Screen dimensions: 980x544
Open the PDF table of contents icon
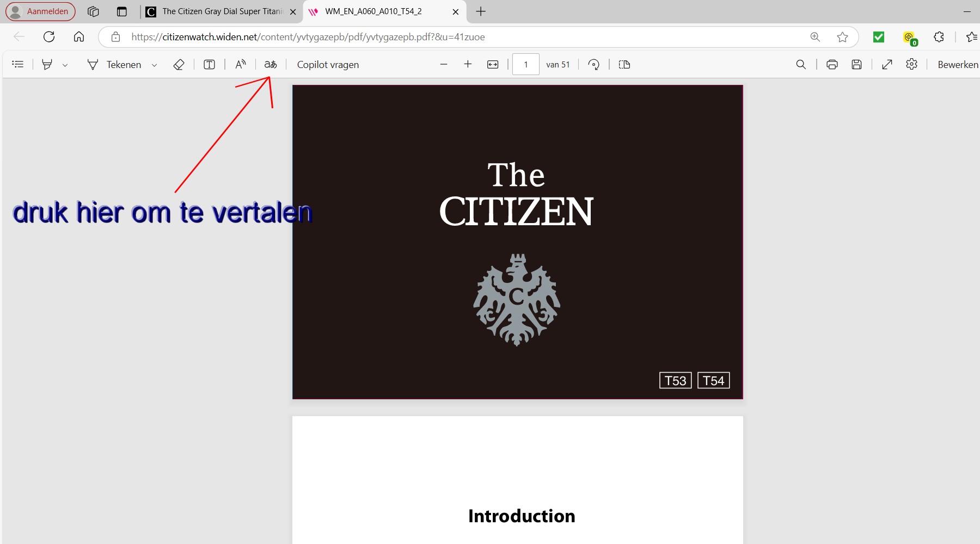pos(18,64)
